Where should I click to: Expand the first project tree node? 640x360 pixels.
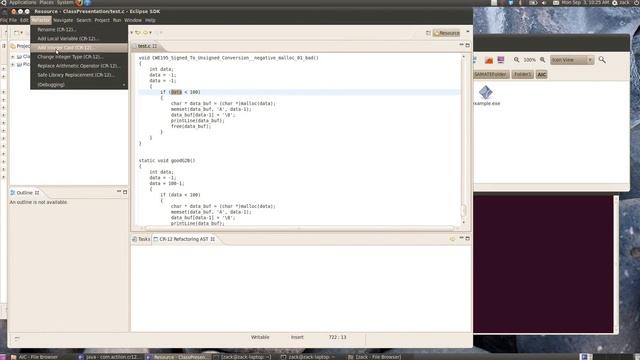pyautogui.click(x=13, y=56)
